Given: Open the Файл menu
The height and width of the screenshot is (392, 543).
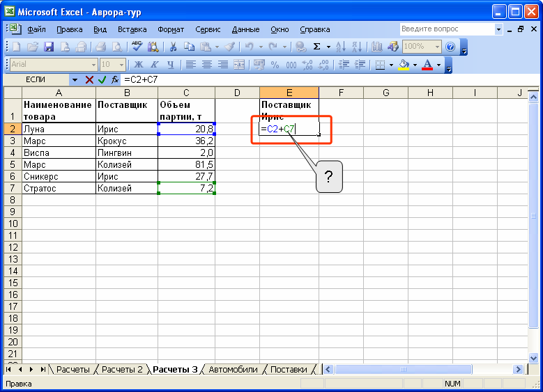Looking at the screenshot, I should (x=36, y=29).
